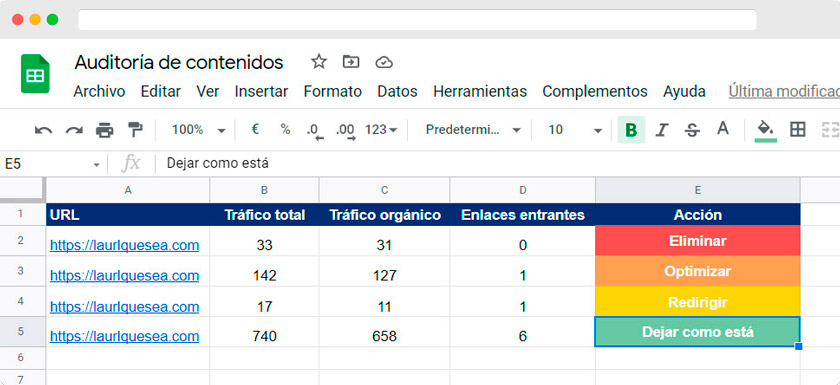
Task: Open the Insertar menu
Action: coord(261,92)
